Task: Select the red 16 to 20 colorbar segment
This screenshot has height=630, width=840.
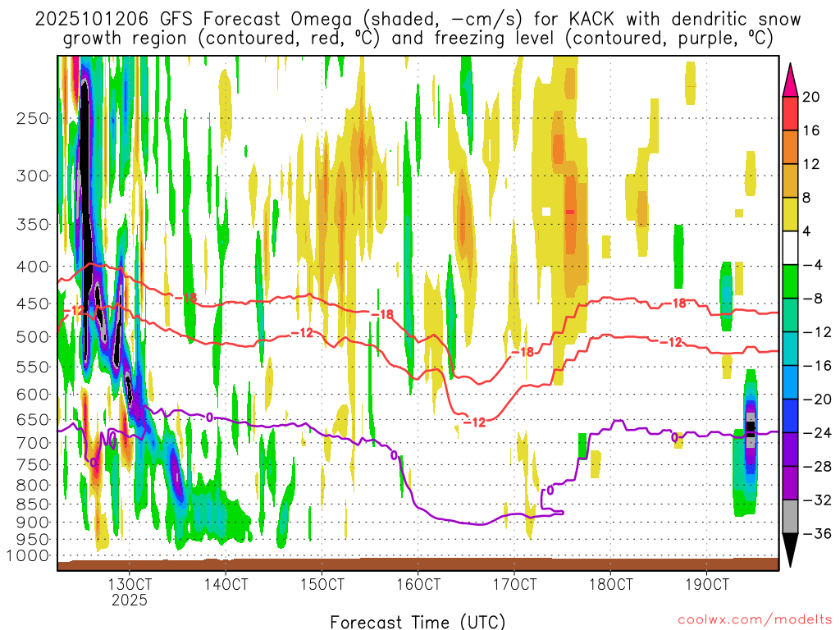Action: pyautogui.click(x=790, y=113)
